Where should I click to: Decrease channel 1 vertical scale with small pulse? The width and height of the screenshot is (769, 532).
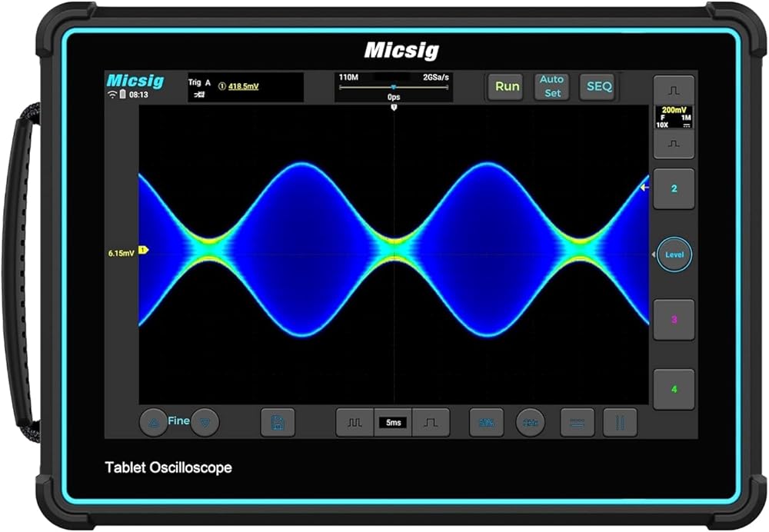[674, 144]
